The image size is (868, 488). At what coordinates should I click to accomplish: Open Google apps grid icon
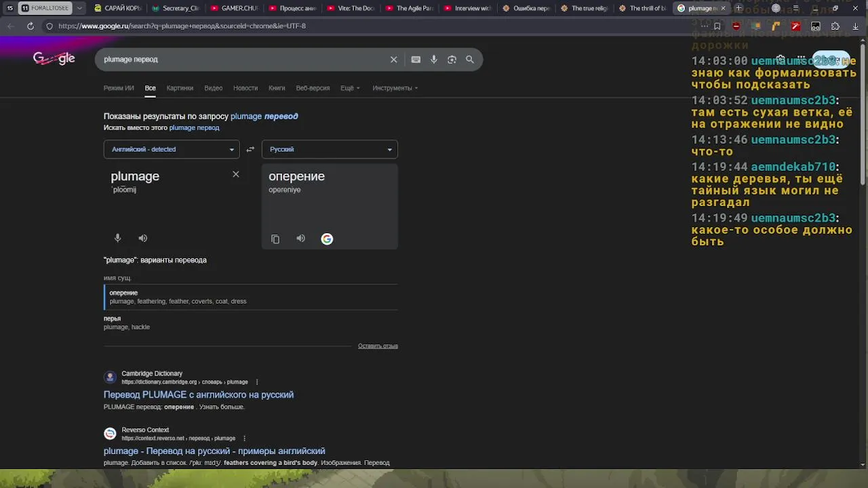[x=801, y=60]
